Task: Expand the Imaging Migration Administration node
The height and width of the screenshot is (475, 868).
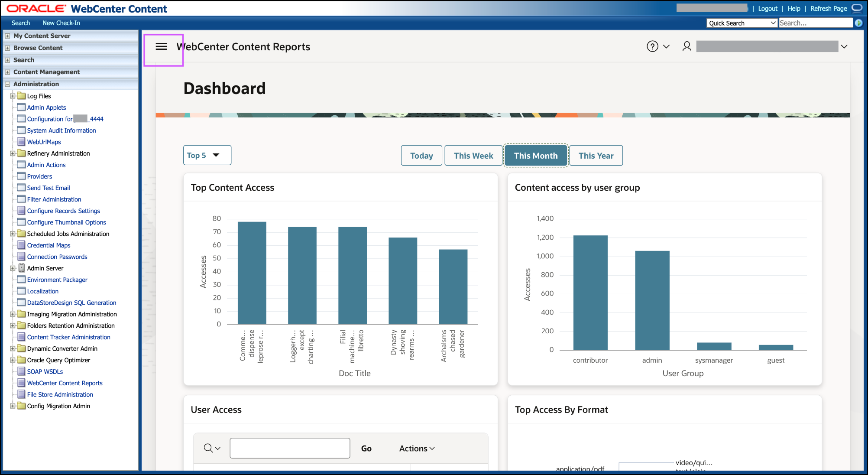Action: 13,314
